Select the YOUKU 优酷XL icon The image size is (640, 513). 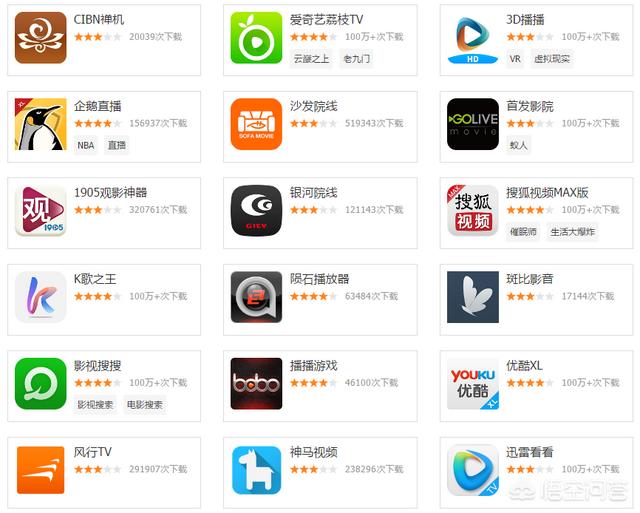pyautogui.click(x=473, y=384)
